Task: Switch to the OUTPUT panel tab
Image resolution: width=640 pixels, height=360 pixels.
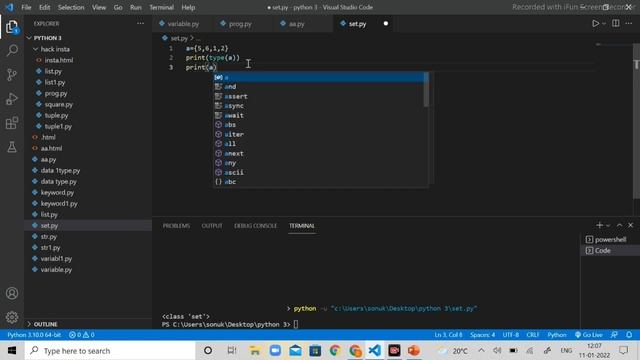Action: (212, 226)
